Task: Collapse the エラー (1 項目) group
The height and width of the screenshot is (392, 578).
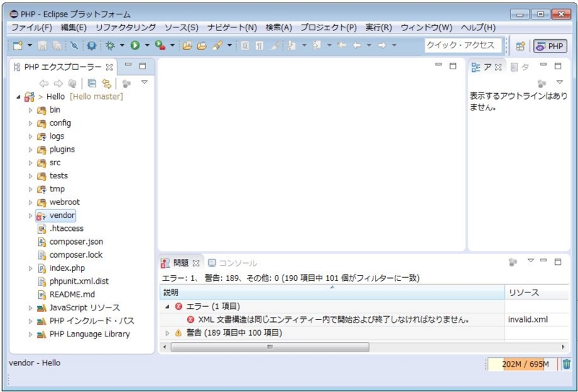Action: tap(168, 307)
